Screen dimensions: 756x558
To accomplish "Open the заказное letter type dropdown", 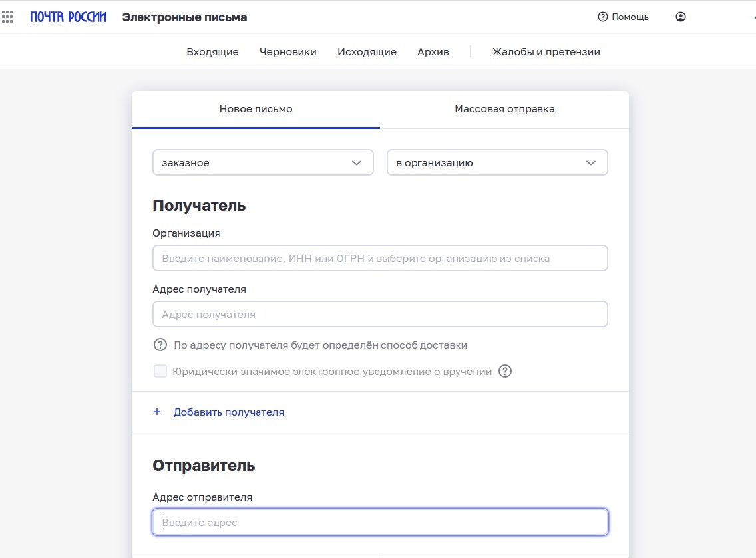I will point(263,162).
